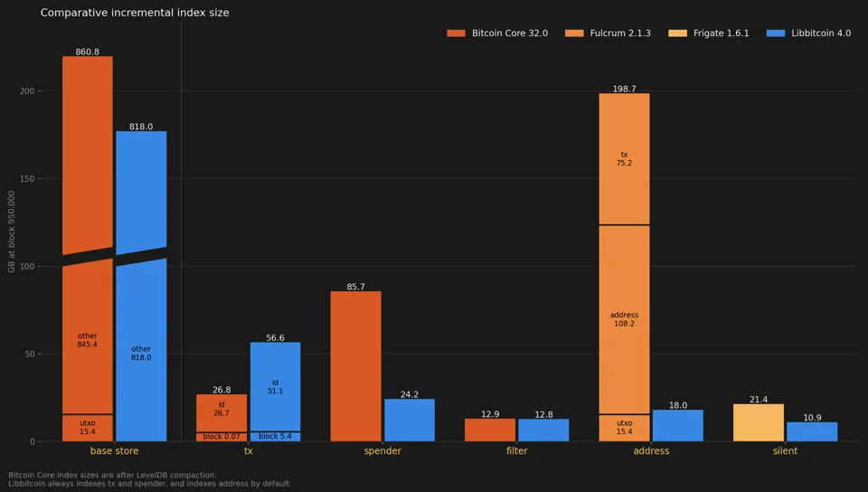
Task: Click the 'id 51.1' blue bar segment
Action: click(275, 386)
